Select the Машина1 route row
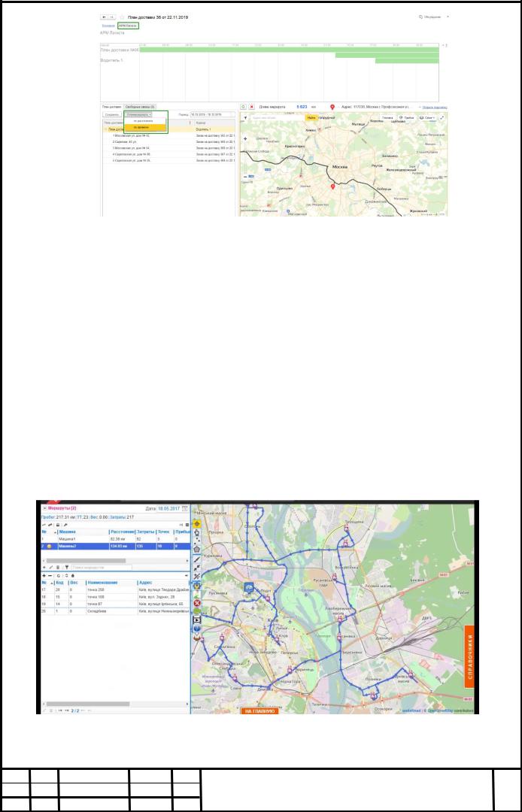 click(116, 539)
